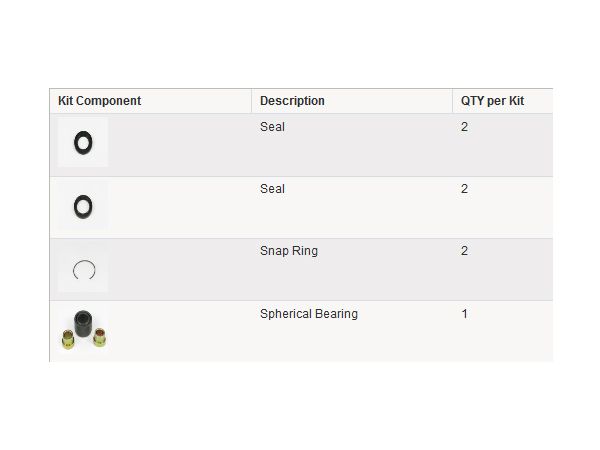Click the quantity 2 in the Snap Ring row
This screenshot has width=600, height=450.
(x=464, y=251)
